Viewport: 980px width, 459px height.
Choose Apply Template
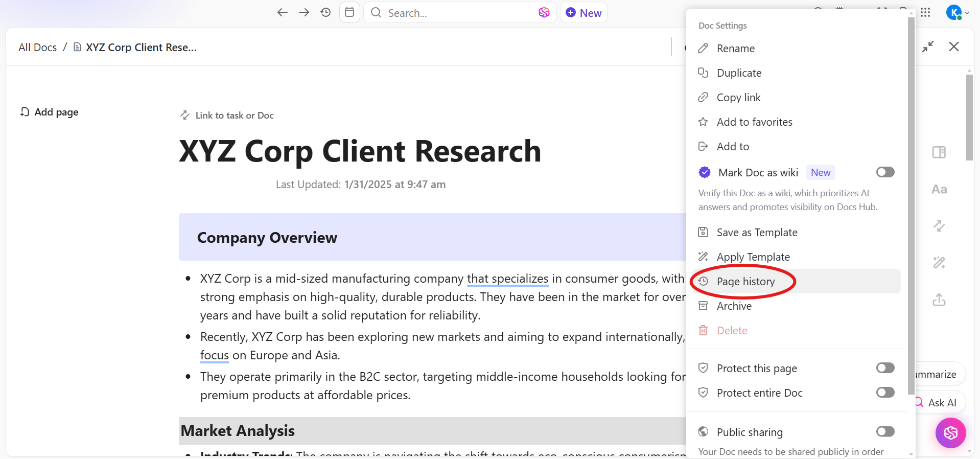pyautogui.click(x=796, y=257)
